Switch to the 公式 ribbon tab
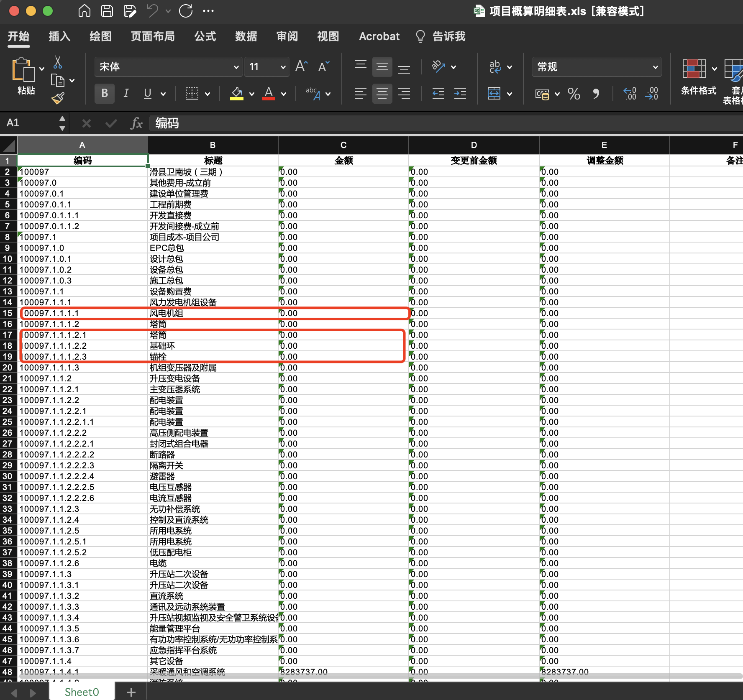743x700 pixels. 205,36
